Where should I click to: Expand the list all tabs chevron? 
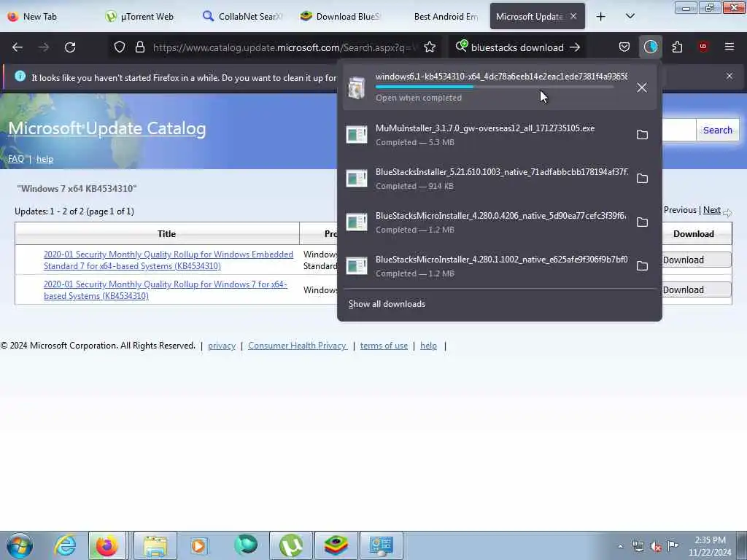point(630,17)
